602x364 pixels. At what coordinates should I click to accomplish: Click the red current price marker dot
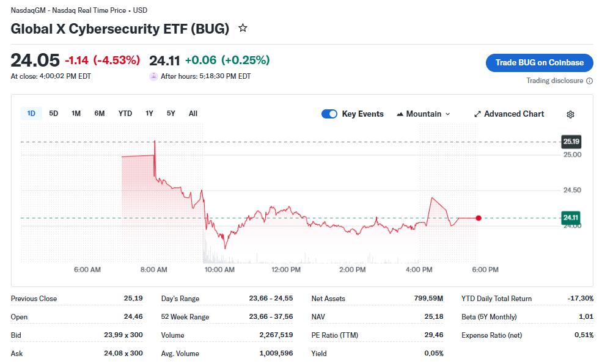(479, 218)
